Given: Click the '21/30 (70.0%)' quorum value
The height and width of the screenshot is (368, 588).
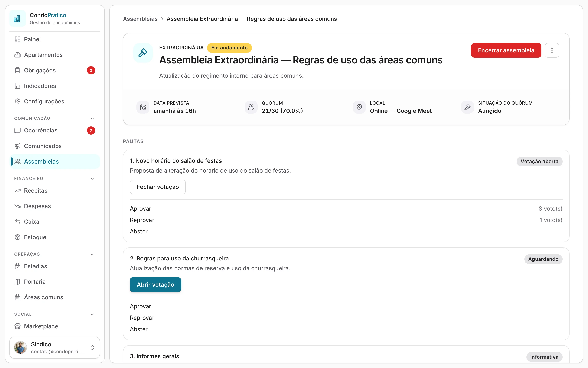Looking at the screenshot, I should coord(282,111).
